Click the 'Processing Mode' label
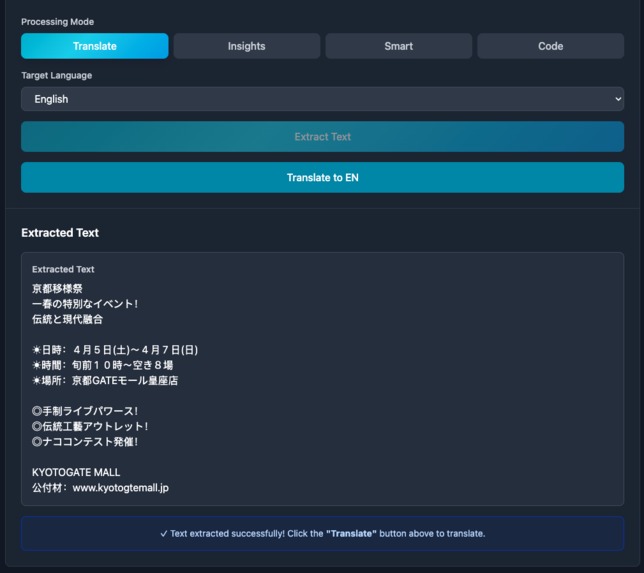 (58, 22)
